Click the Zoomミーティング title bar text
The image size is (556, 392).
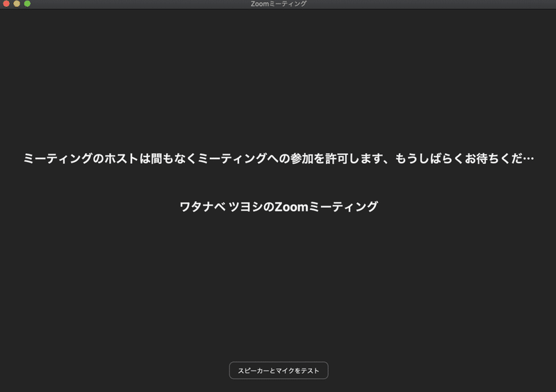click(x=279, y=4)
